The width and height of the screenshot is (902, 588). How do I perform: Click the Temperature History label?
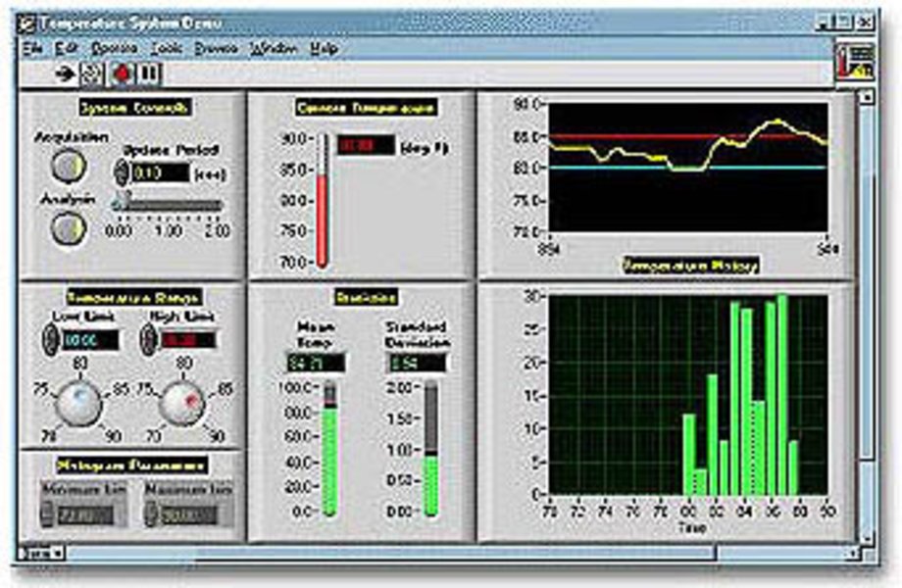(x=690, y=266)
